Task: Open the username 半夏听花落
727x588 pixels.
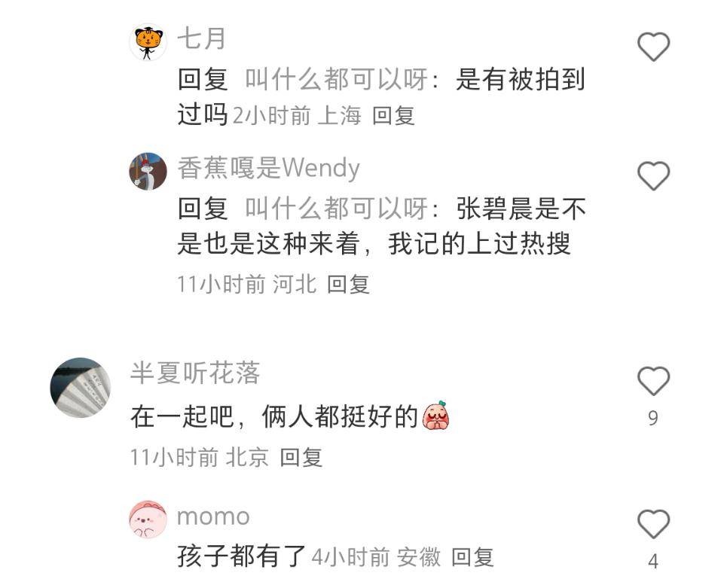Action: tap(195, 373)
